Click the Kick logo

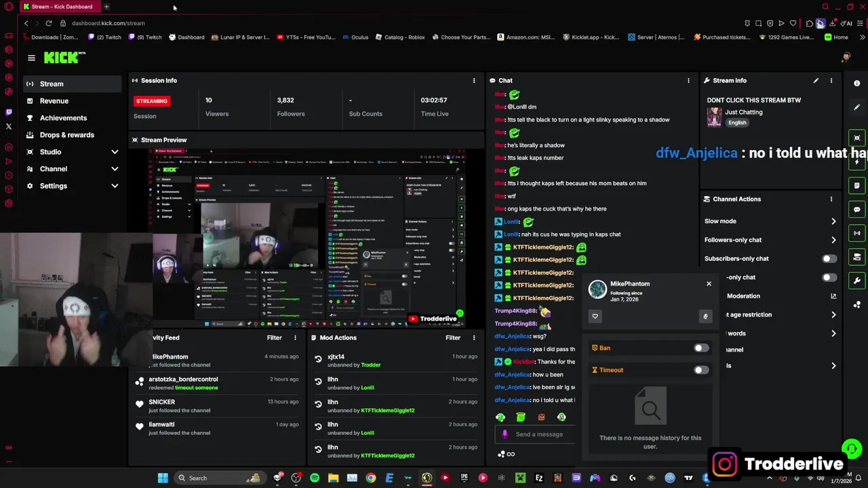[x=64, y=58]
